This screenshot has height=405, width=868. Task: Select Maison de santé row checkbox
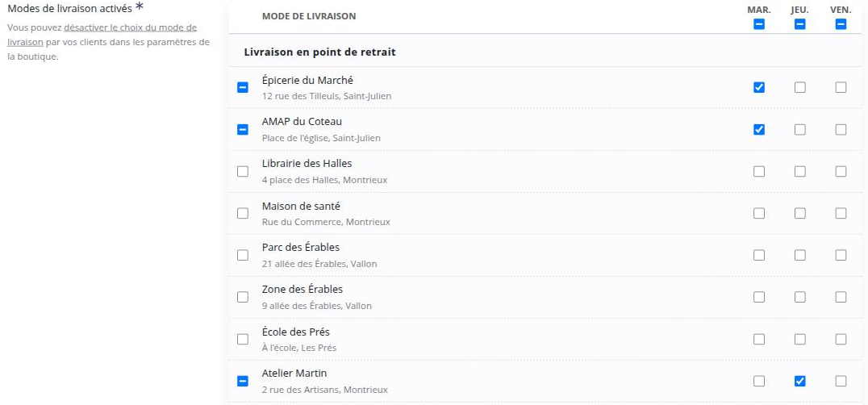pyautogui.click(x=243, y=213)
